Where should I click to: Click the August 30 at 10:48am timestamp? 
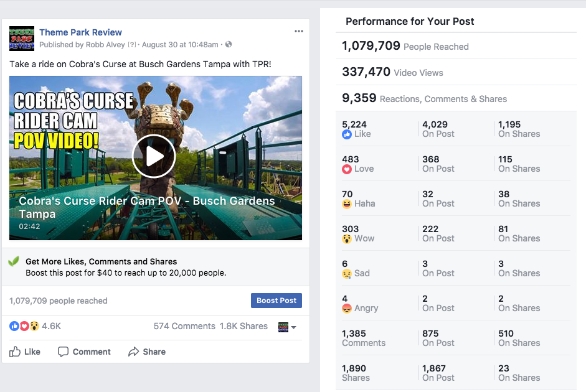click(180, 45)
